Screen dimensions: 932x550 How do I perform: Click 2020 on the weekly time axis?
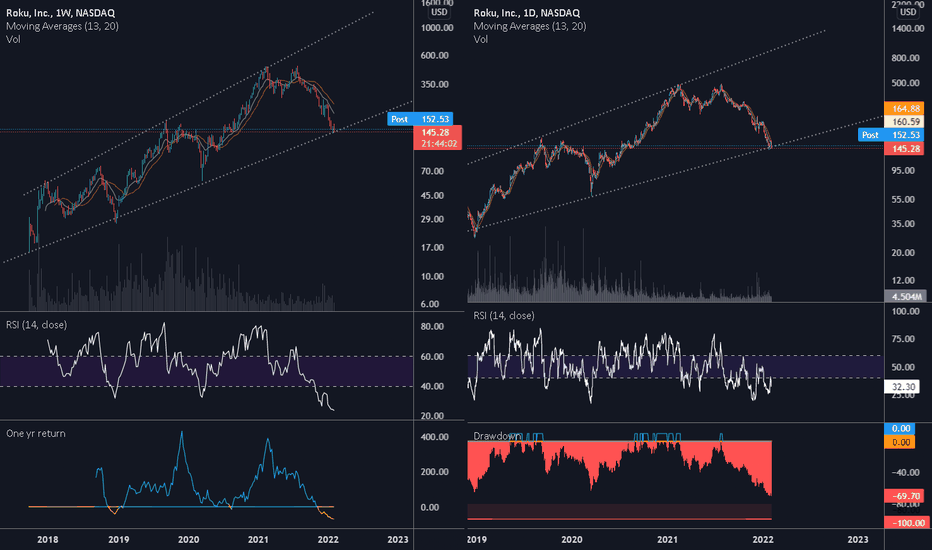tap(188, 539)
